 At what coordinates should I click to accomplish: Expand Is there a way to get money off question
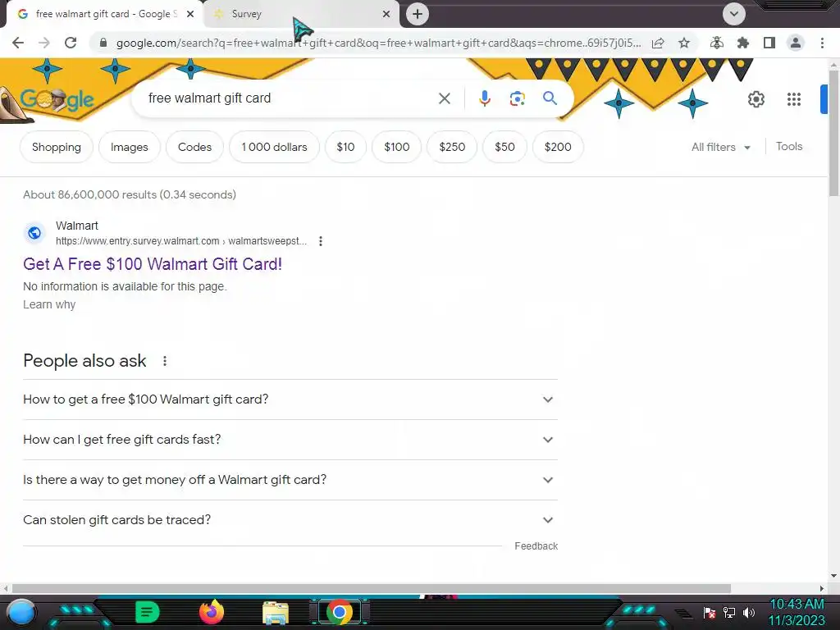pos(290,480)
